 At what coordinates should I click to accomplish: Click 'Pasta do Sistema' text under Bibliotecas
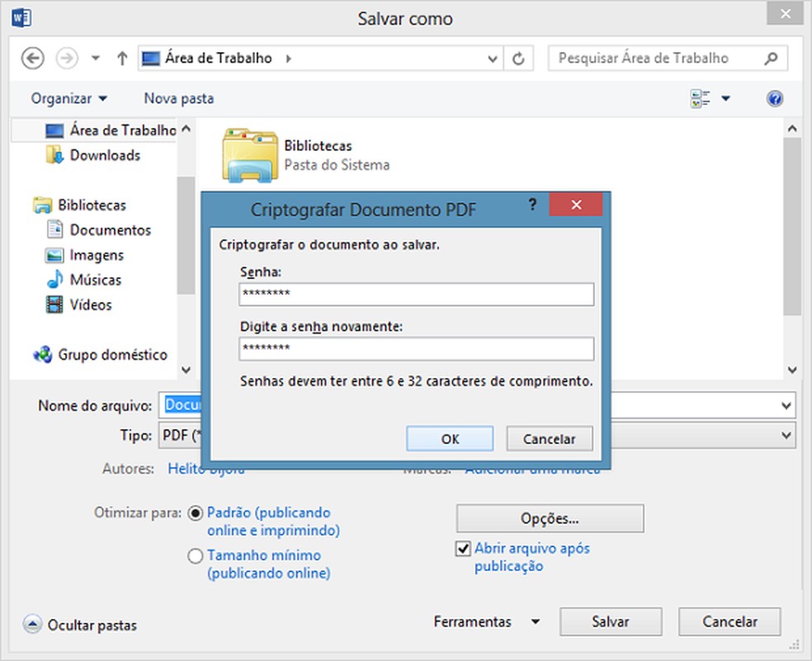[x=337, y=165]
